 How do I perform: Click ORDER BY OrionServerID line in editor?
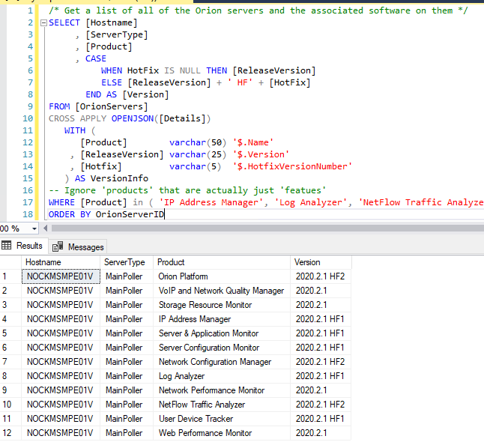point(106,214)
